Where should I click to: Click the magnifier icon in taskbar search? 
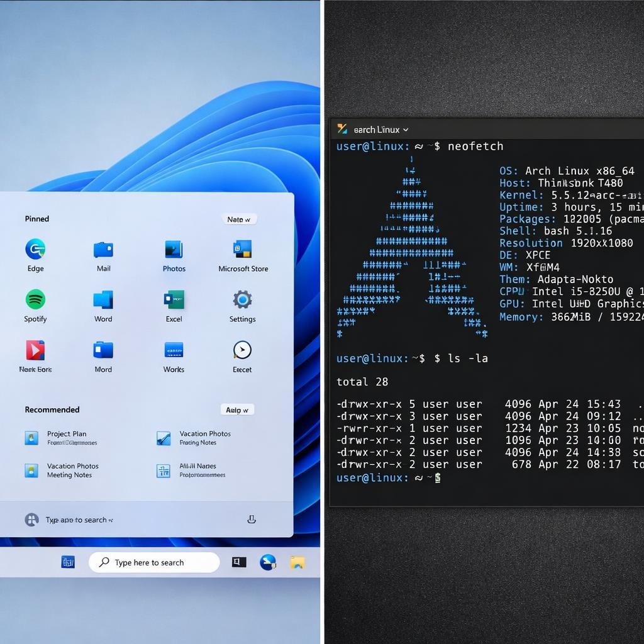click(x=104, y=562)
